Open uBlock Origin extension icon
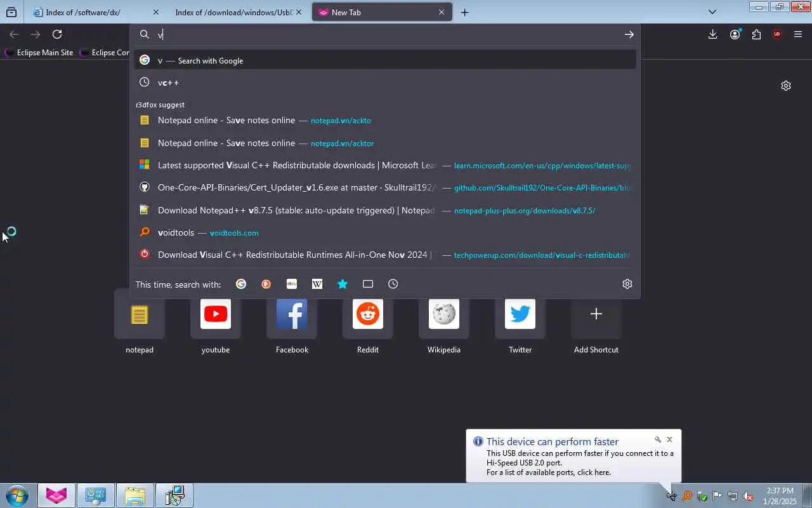 tap(777, 34)
